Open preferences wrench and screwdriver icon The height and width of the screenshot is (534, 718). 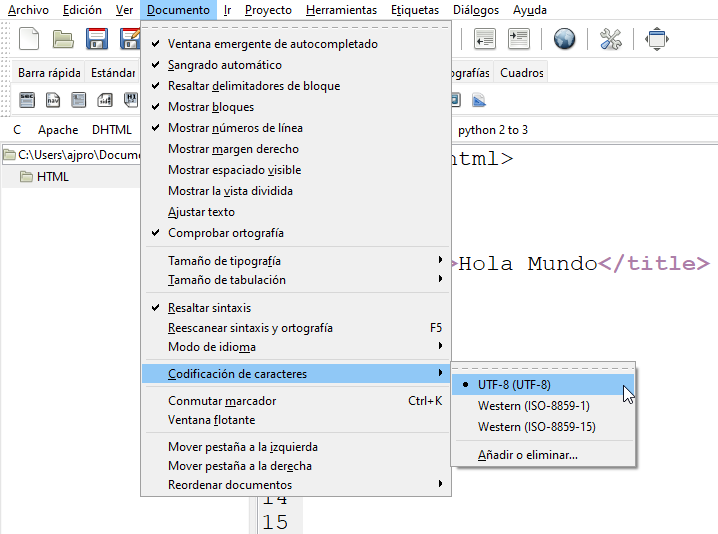[x=610, y=39]
